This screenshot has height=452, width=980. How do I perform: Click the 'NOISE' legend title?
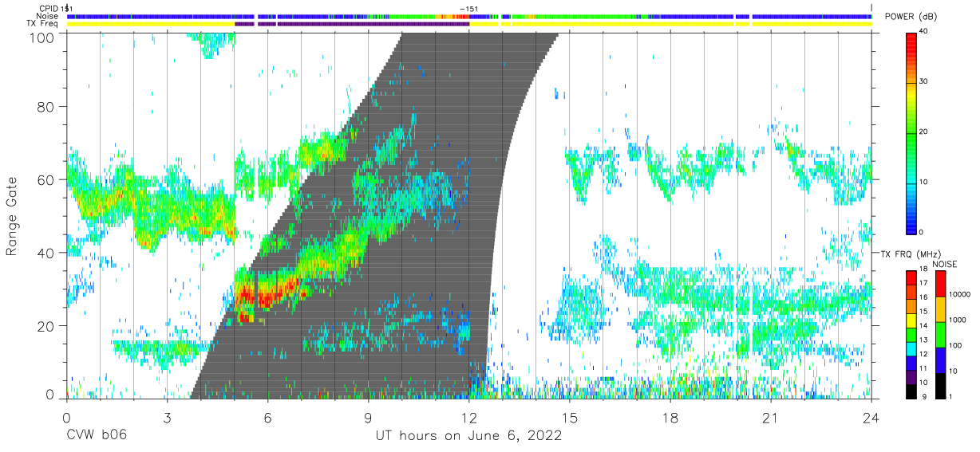(945, 264)
